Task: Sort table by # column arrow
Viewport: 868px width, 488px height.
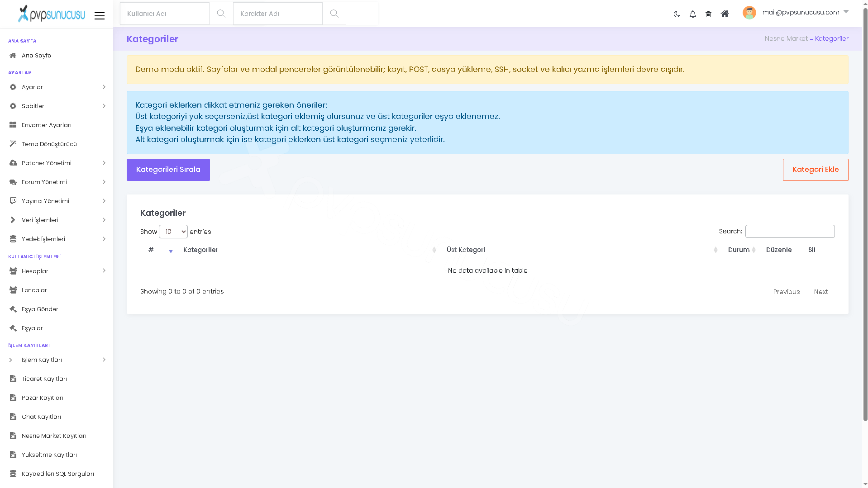Action: pos(171,250)
